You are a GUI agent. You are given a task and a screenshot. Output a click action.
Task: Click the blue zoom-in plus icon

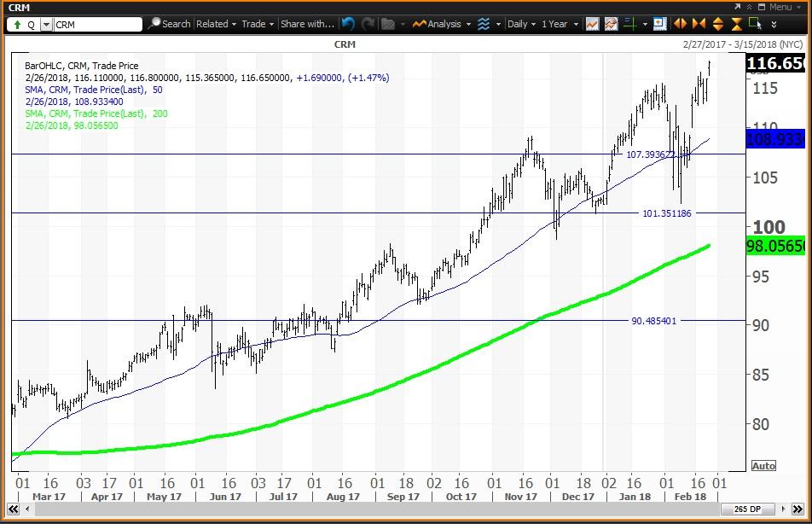coord(659,24)
